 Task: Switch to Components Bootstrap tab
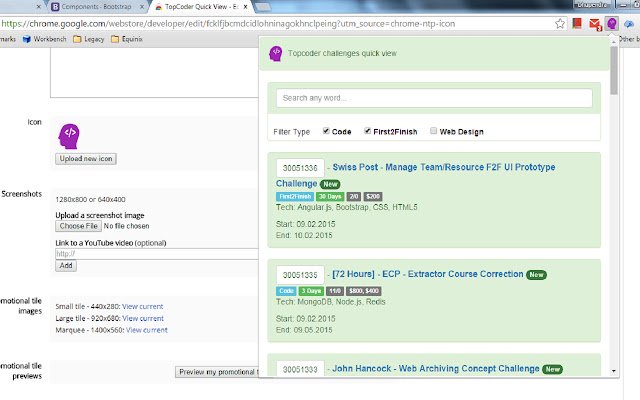tap(96, 7)
